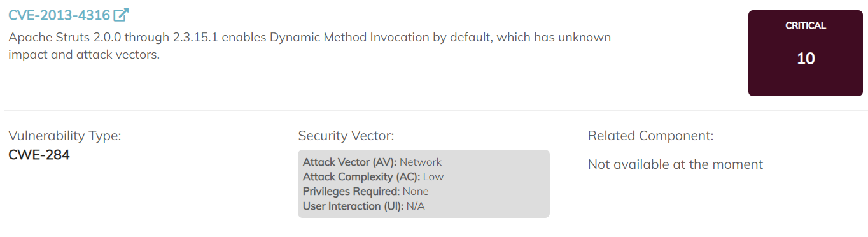Viewport: 868px width, 237px height.
Task: Select the Privileges Required label
Action: point(351,191)
